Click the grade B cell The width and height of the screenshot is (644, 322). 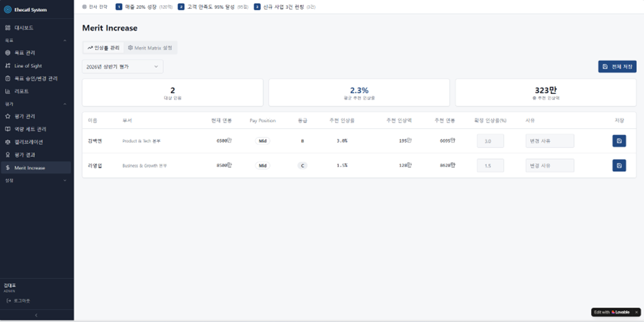(302, 141)
